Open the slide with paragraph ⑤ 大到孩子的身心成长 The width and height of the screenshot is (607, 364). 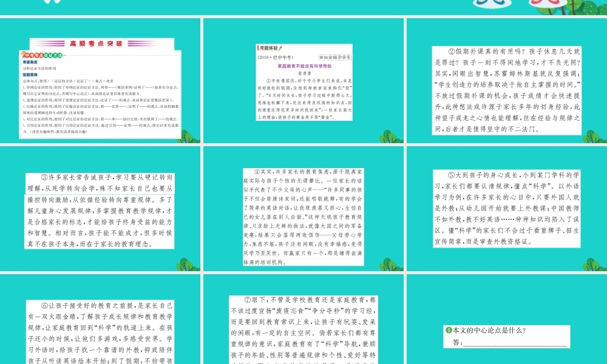pos(507,209)
